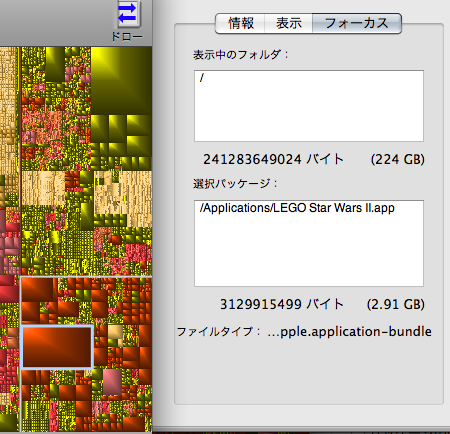
Task: Click the 選択パッケージ label
Action: click(235, 183)
